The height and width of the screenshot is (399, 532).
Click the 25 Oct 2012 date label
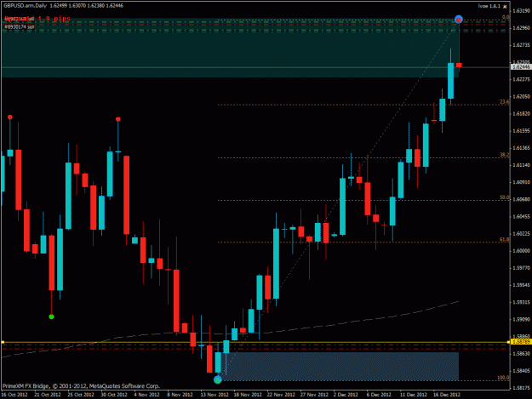pyautogui.click(x=81, y=395)
